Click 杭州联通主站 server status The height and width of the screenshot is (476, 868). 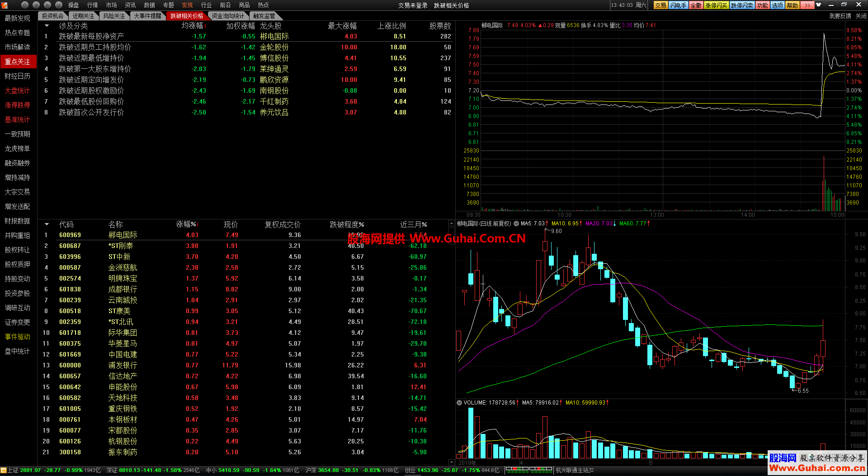[575, 471]
